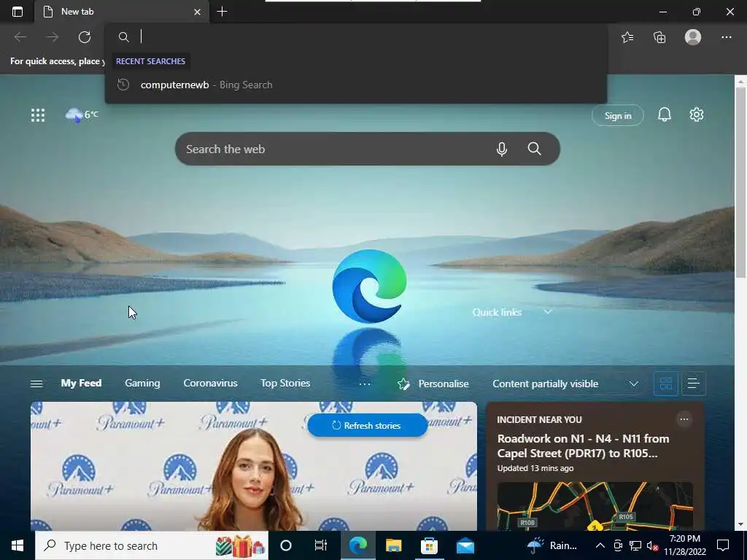747x560 pixels.
Task: Close the New tab tab
Action: click(197, 12)
